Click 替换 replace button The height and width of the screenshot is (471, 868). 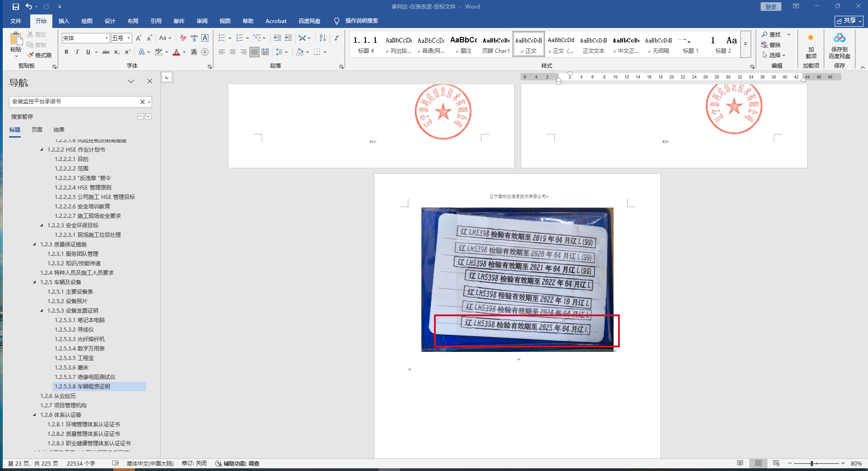(x=771, y=45)
